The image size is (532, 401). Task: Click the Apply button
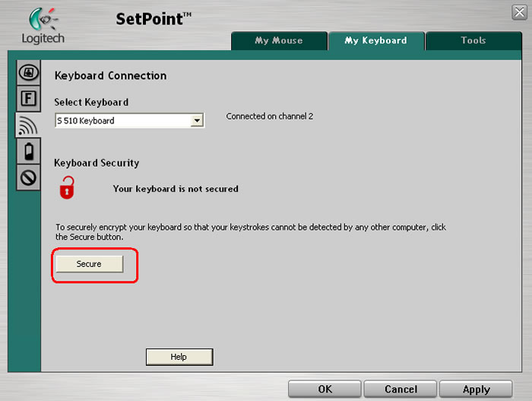coord(476,389)
